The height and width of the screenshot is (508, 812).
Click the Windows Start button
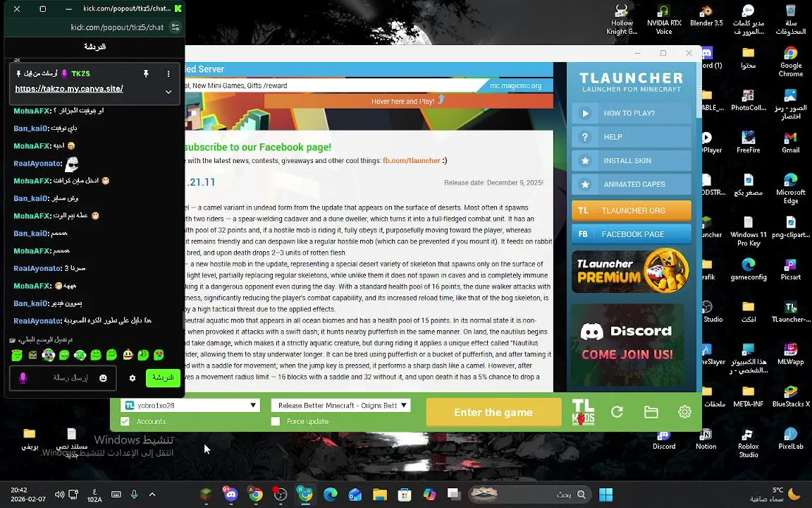point(606,494)
